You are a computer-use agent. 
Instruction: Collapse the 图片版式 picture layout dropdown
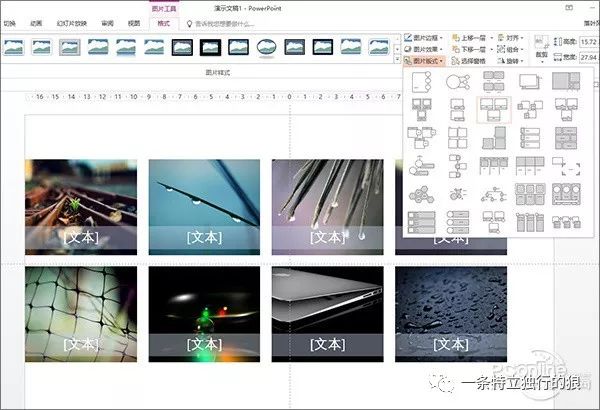coord(424,61)
